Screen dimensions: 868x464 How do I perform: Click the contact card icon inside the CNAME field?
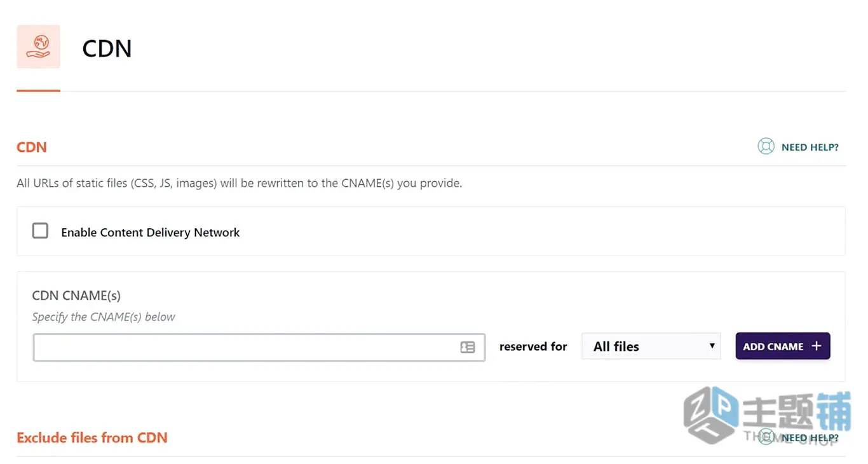tap(468, 347)
